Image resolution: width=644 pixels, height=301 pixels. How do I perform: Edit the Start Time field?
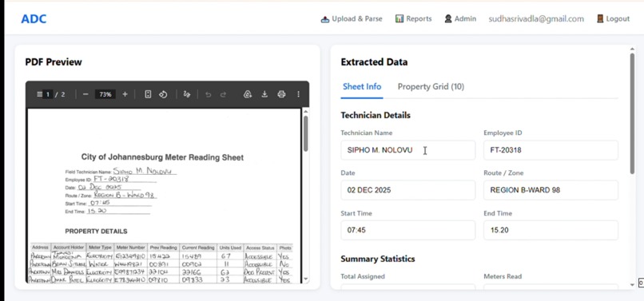point(407,231)
